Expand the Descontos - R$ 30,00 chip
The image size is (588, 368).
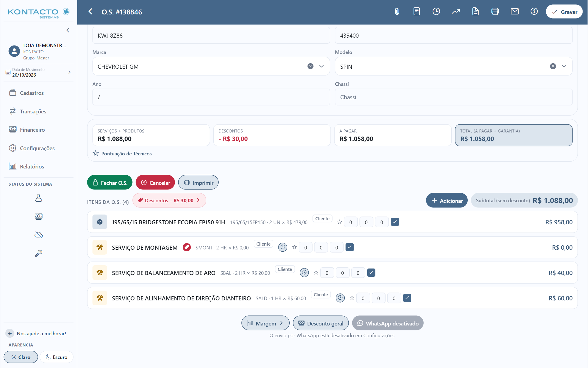(x=169, y=200)
